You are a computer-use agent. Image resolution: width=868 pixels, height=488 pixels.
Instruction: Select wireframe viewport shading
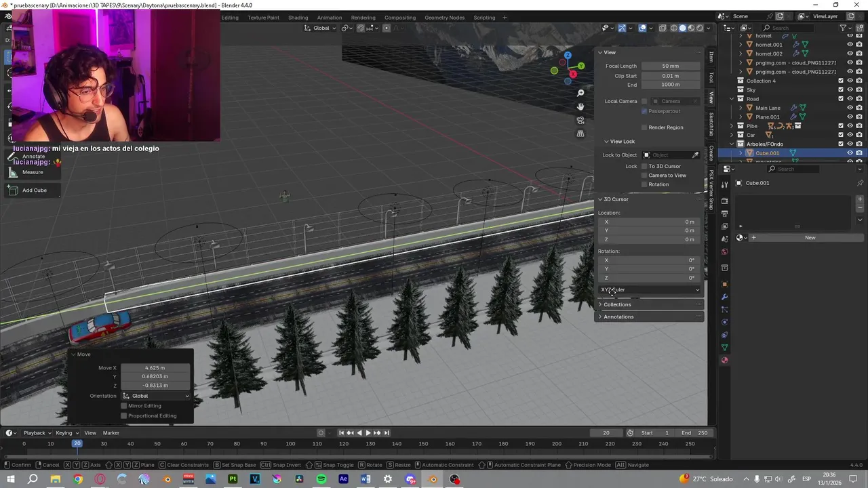(x=674, y=28)
